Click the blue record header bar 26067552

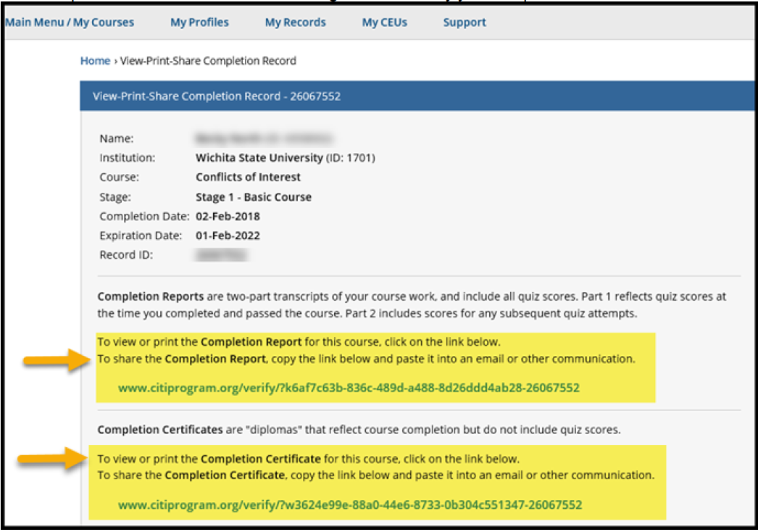tap(217, 96)
